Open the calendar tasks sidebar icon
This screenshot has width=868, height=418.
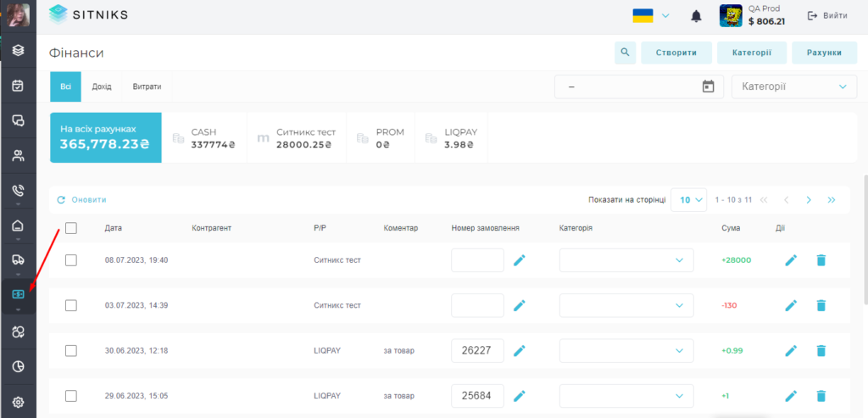click(19, 86)
